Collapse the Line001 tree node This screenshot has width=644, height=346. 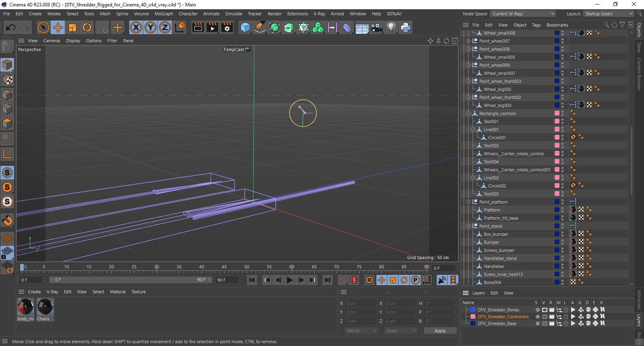(473, 130)
